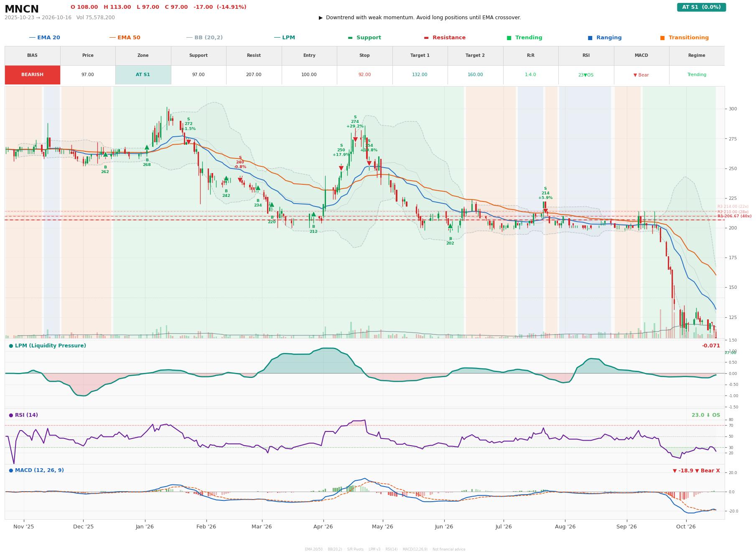Click the buy triangle above B 202
Viewport: 756px width, 556px height.
coord(450,226)
